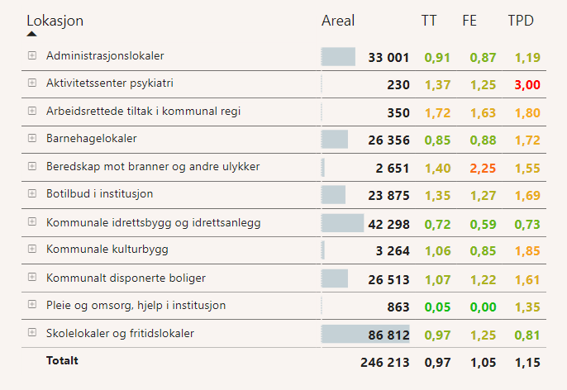Expand Skolelokaler og fritidslokaler row
The width and height of the screenshot is (567, 390).
(32, 333)
